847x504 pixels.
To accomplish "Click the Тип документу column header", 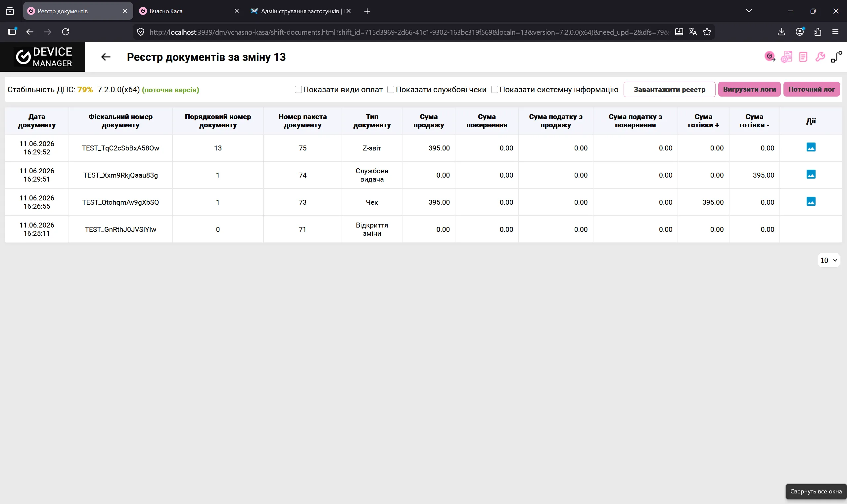I will [372, 121].
